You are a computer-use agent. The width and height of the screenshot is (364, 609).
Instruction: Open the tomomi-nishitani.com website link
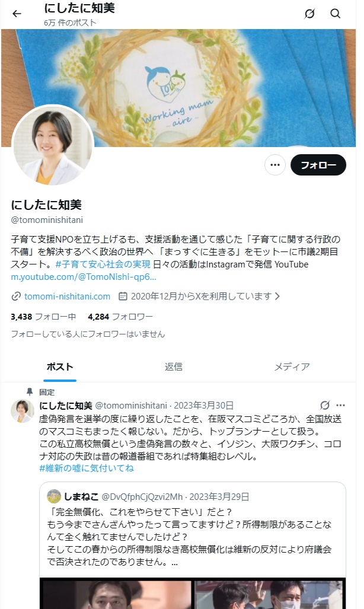point(67,296)
